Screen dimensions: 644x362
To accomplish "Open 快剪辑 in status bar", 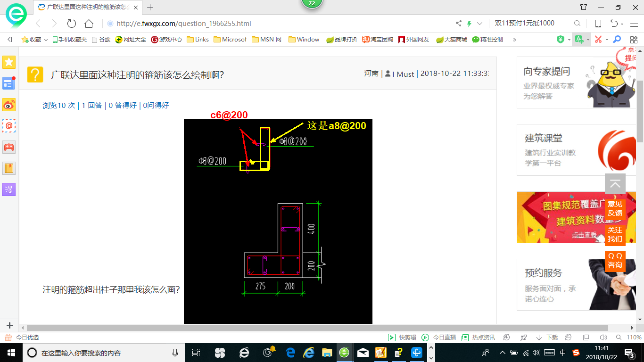I will [402, 337].
